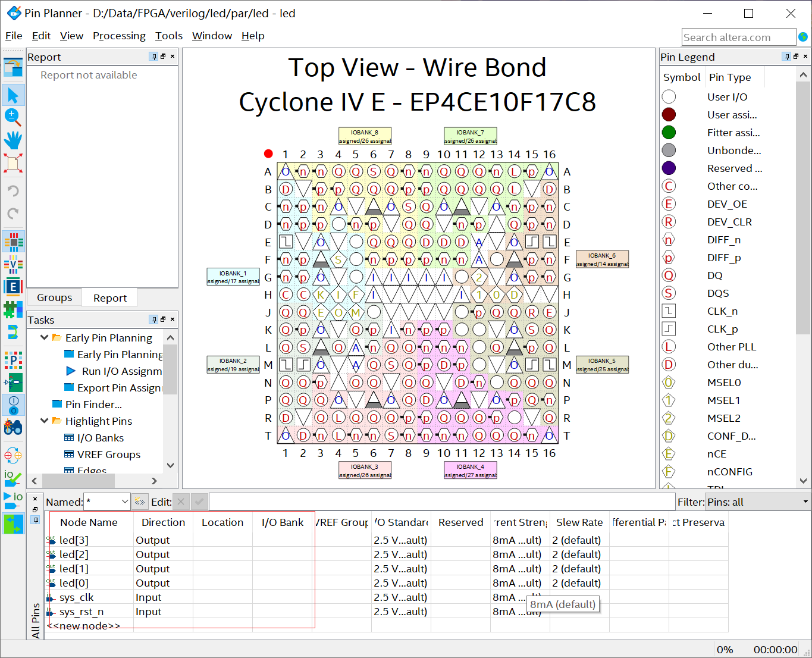
Task: Close the Pin Legend panel
Action: click(805, 57)
